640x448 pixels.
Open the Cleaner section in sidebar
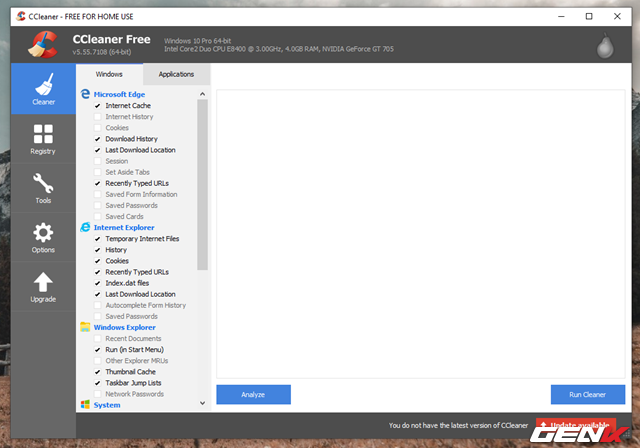point(43,89)
